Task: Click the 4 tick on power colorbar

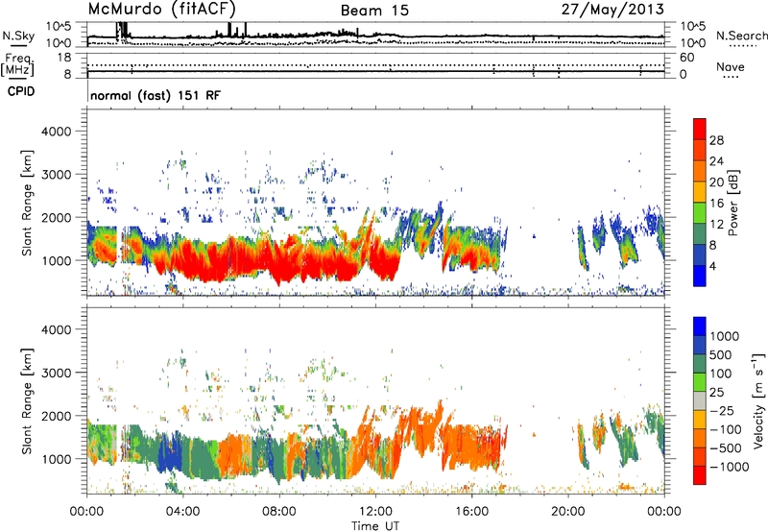Action: pos(712,266)
